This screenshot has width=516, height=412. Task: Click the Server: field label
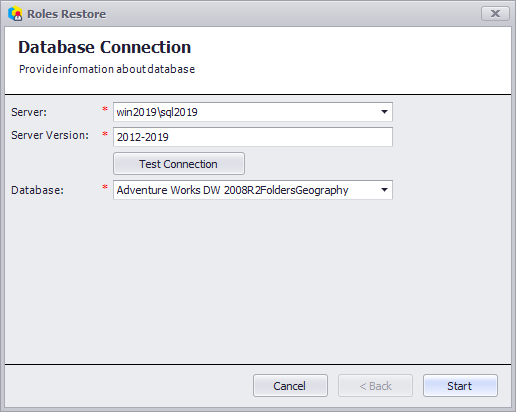coord(29,112)
